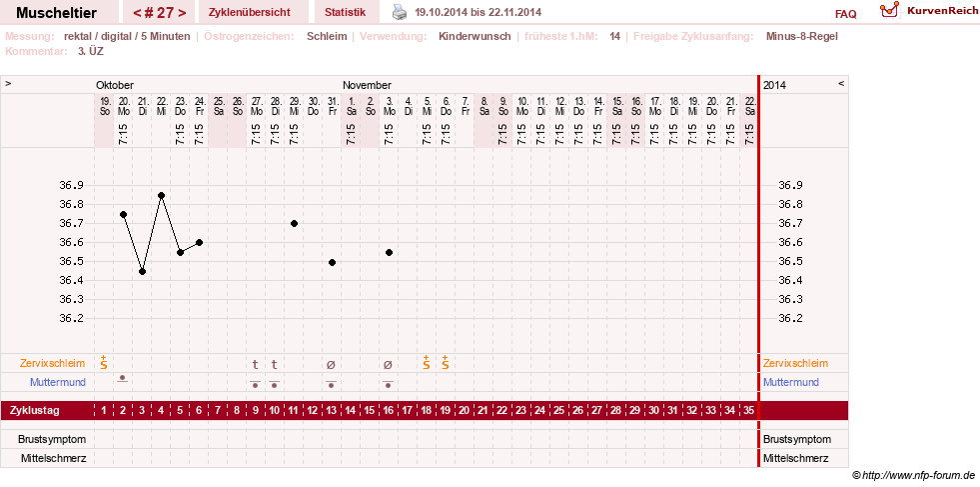
Task: Click the rektal / digital / 5 Minuten value
Action: pyautogui.click(x=127, y=36)
